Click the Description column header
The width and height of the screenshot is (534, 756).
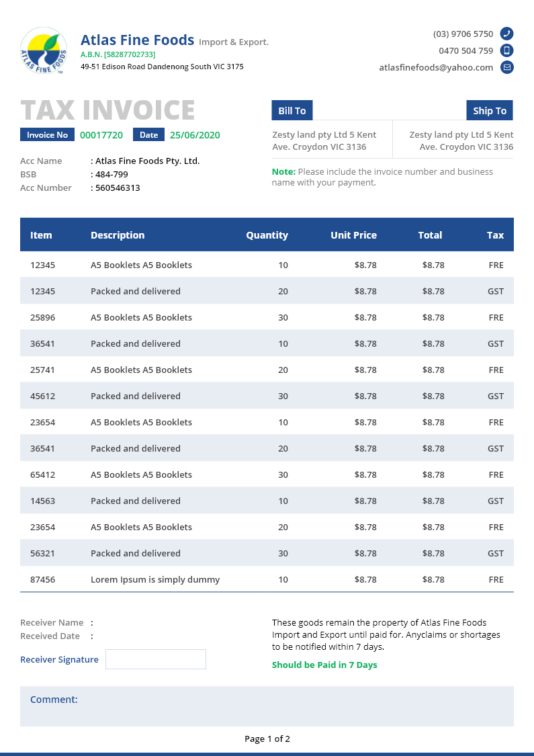(x=118, y=235)
